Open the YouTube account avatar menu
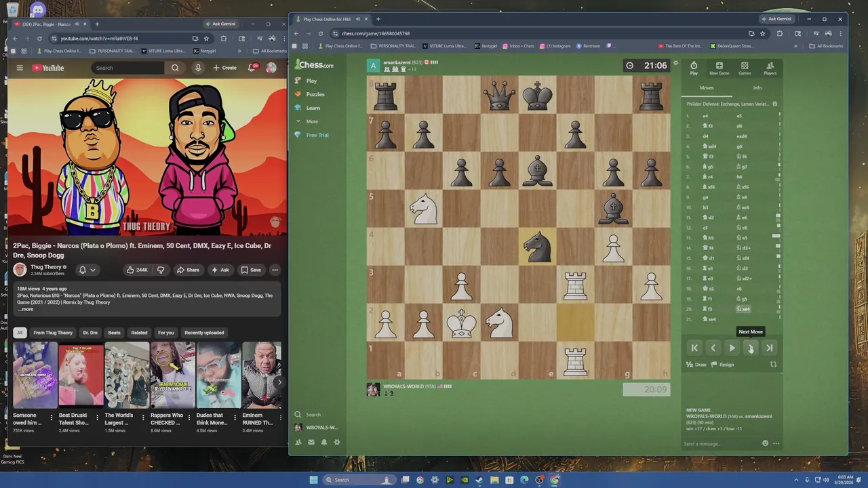Viewport: 868px width, 488px height. click(x=271, y=68)
